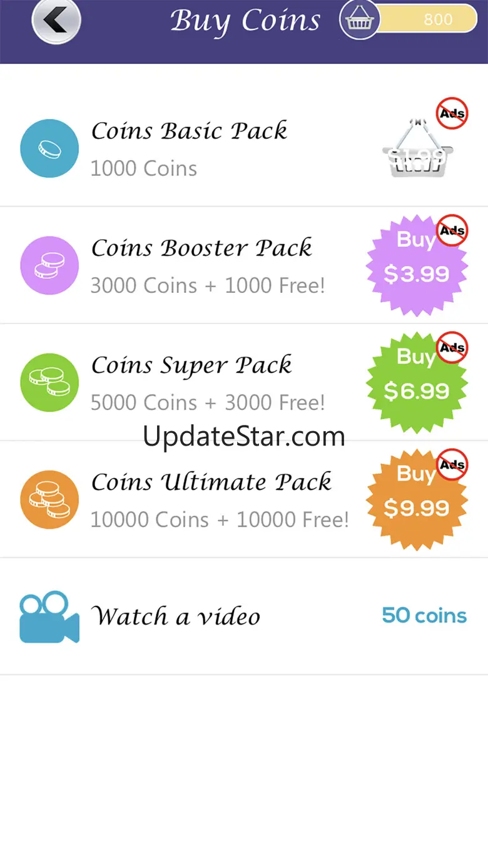The image size is (488, 868).
Task: Select the Coins Basic Pack title
Action: [x=189, y=131]
